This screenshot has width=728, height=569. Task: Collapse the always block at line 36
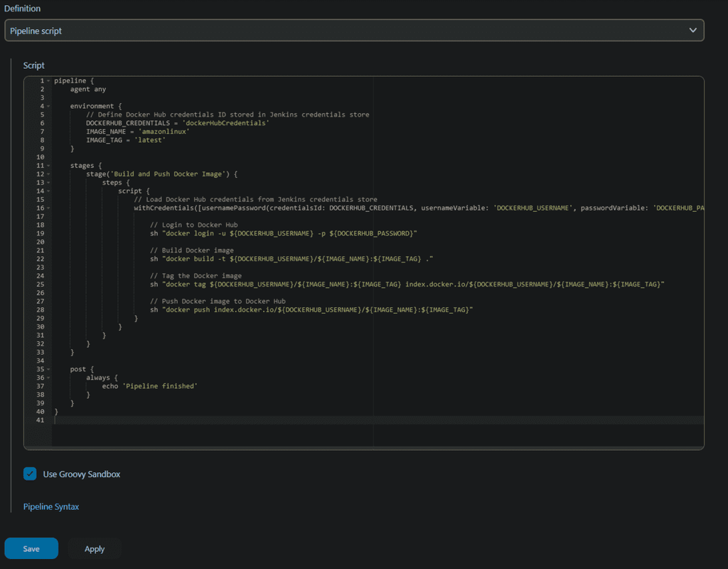(48, 378)
